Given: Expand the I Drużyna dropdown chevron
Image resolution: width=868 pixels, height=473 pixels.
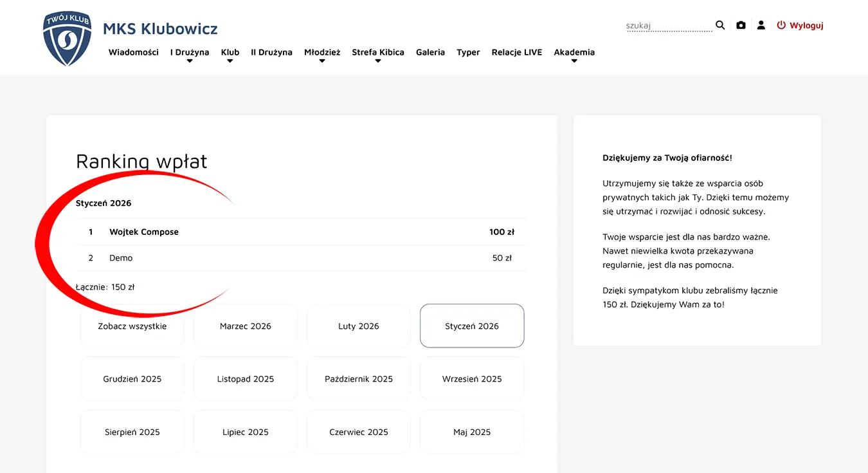Looking at the screenshot, I should [189, 60].
